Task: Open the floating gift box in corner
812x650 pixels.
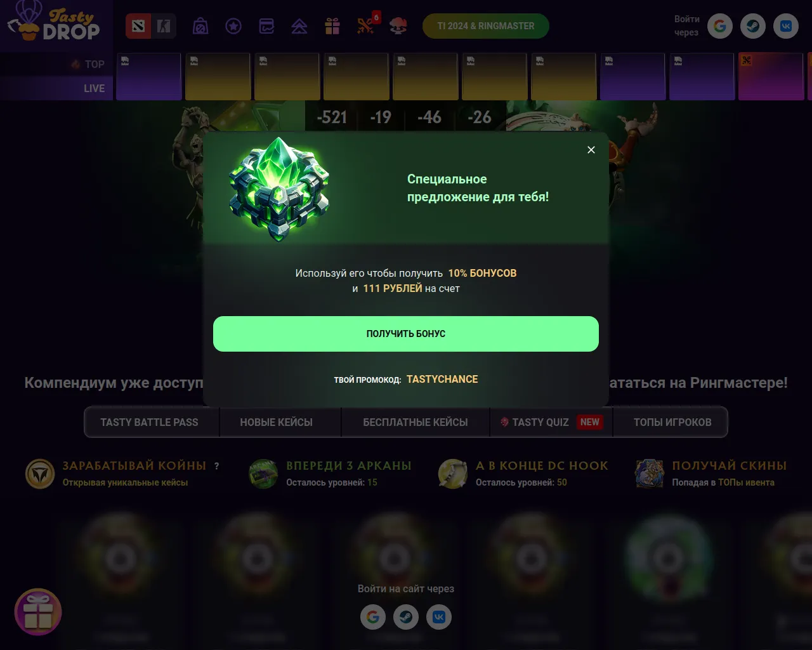Action: coord(38,612)
